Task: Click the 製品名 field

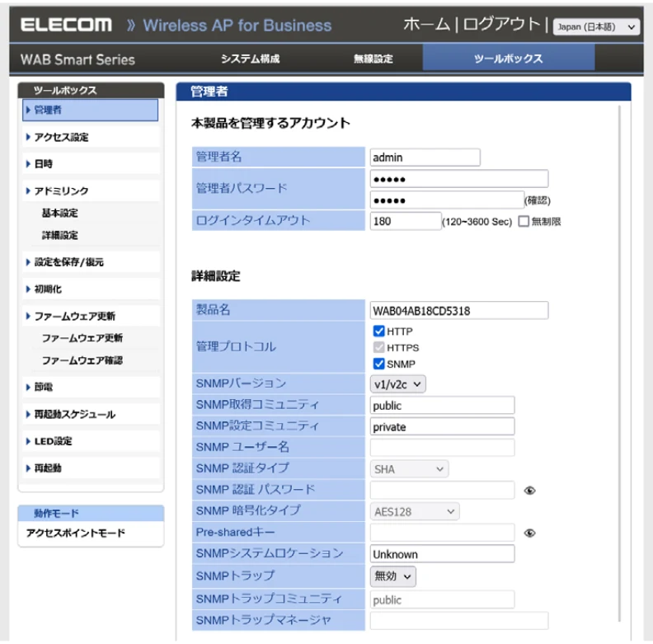Action: [459, 311]
